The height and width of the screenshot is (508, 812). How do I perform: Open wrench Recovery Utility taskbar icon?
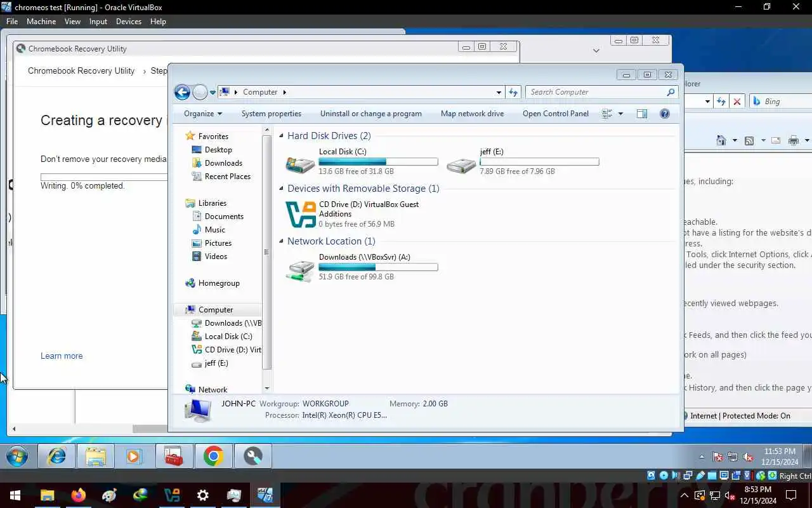tap(253, 456)
